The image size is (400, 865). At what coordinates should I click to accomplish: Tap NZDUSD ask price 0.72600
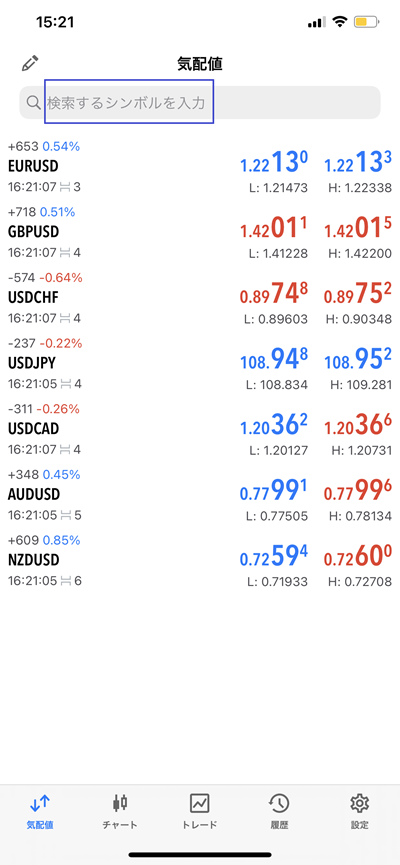pyautogui.click(x=358, y=554)
